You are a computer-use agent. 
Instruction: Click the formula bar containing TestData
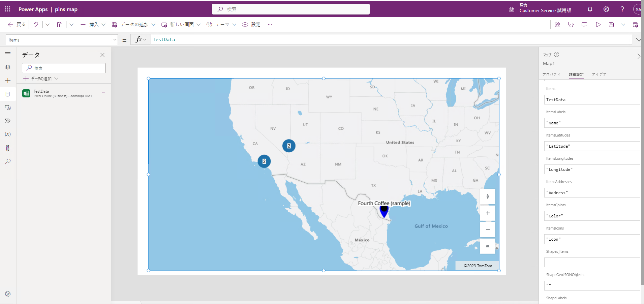[x=391, y=39]
